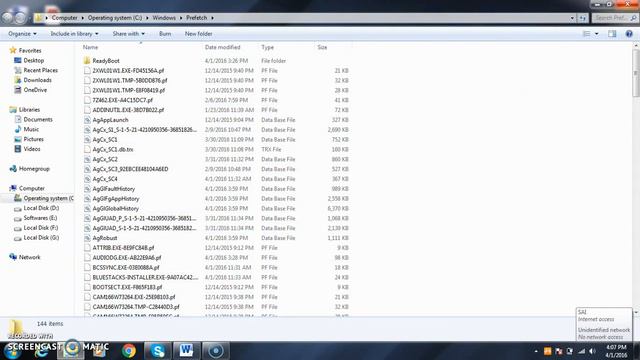Select Favorites in the navigation pane

(30, 51)
